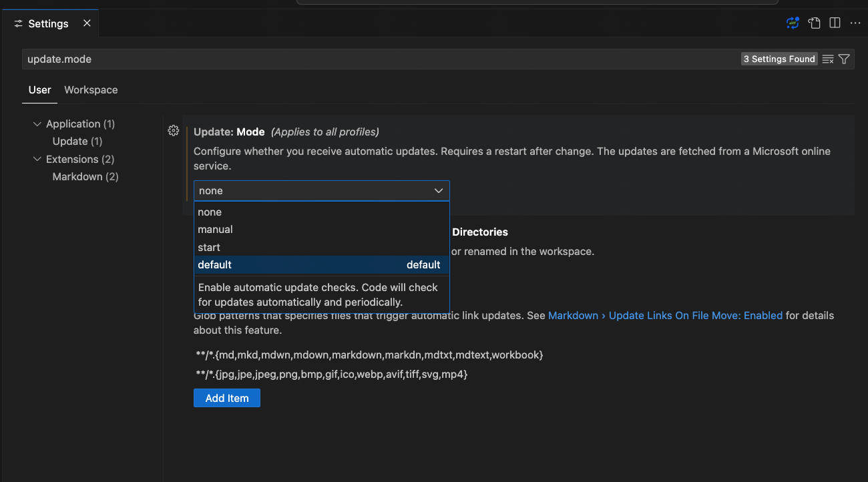Close the Settings editor tab
868x482 pixels.
87,23
